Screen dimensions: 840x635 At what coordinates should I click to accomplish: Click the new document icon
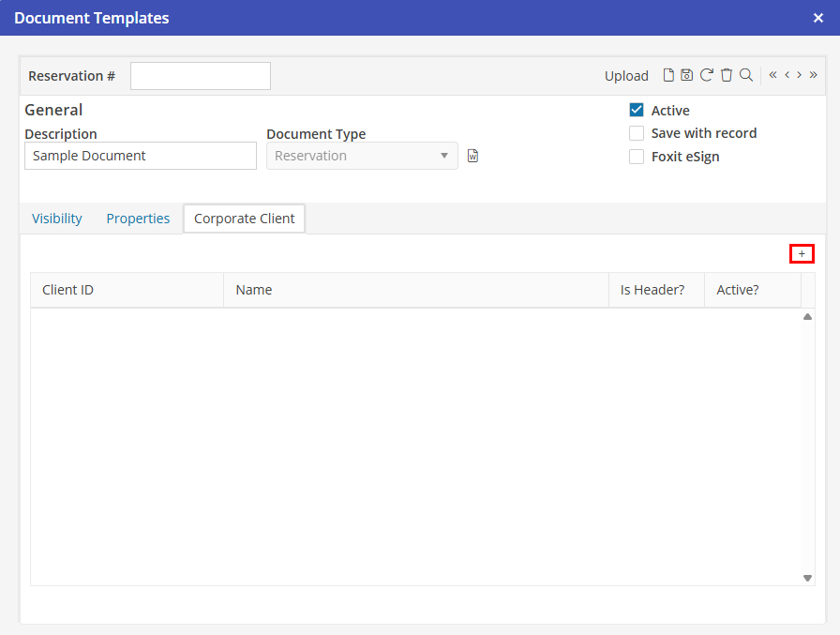click(668, 76)
